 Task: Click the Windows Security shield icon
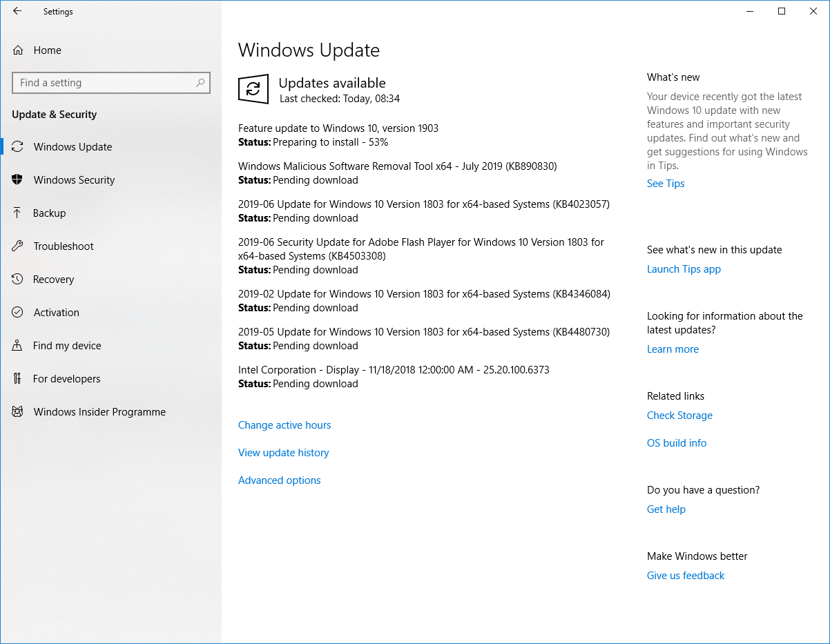(x=18, y=179)
